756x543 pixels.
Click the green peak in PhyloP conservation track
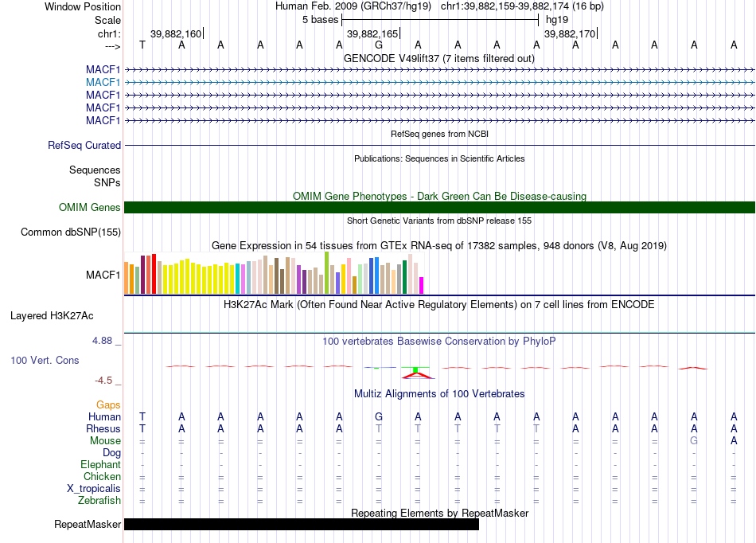[415, 370]
